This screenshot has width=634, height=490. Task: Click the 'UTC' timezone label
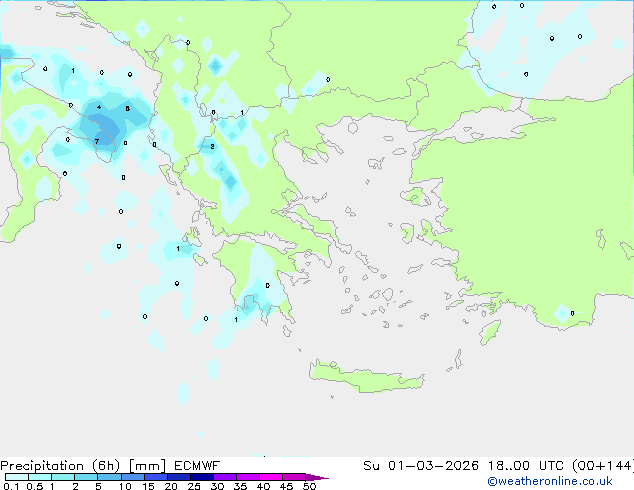pos(551,466)
